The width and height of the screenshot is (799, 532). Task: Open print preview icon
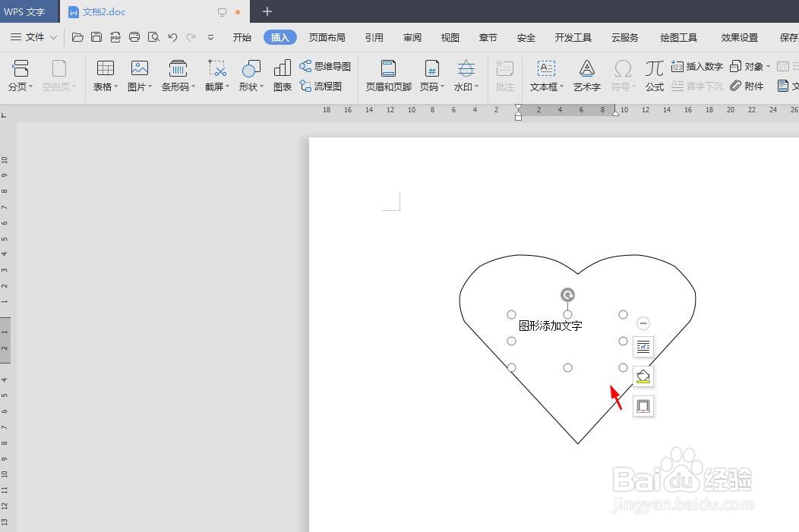(x=153, y=37)
